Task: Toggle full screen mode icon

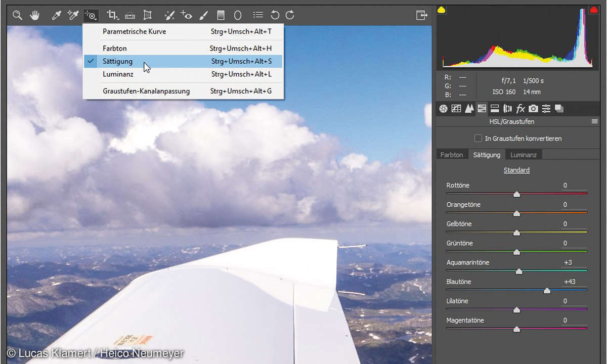Action: click(421, 15)
